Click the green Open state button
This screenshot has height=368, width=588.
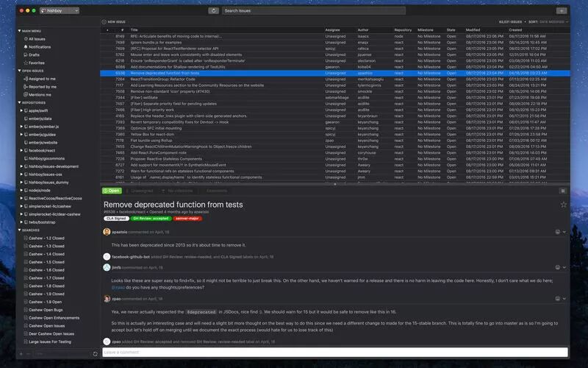pos(112,191)
